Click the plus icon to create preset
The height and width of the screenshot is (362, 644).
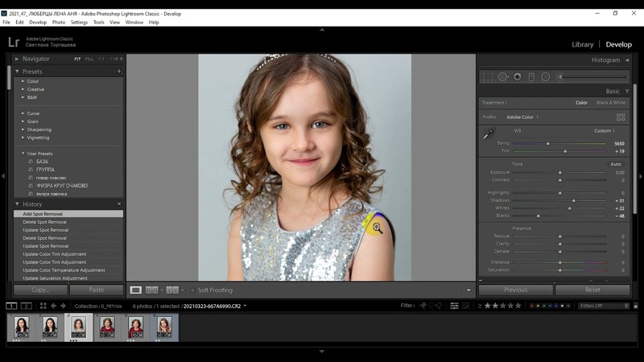tap(119, 72)
